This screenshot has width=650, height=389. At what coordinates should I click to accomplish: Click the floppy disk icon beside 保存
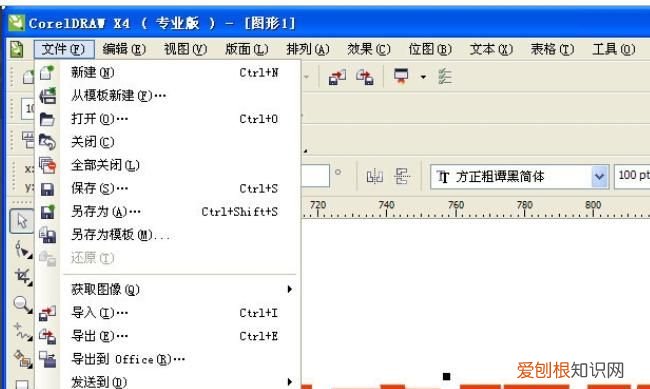47,190
